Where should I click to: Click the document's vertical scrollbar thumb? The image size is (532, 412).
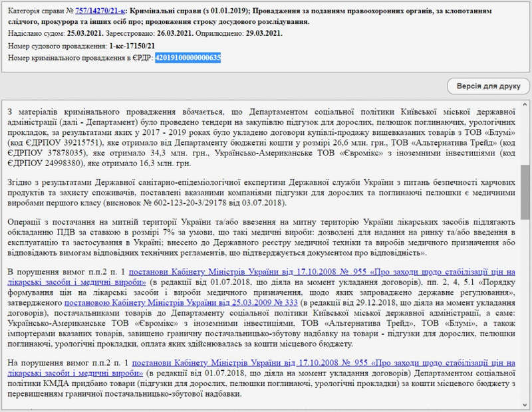525,193
